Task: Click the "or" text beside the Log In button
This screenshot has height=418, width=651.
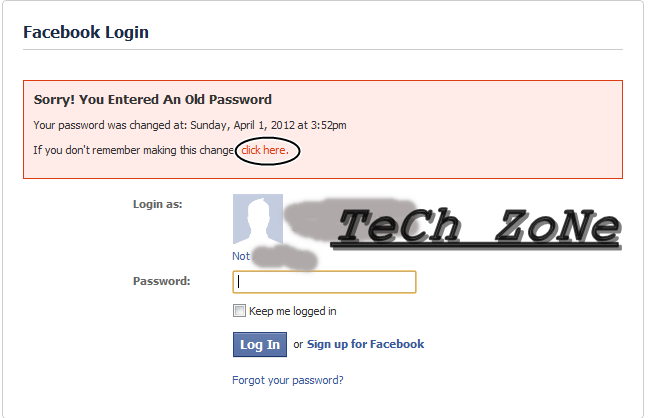Action: pos(298,344)
